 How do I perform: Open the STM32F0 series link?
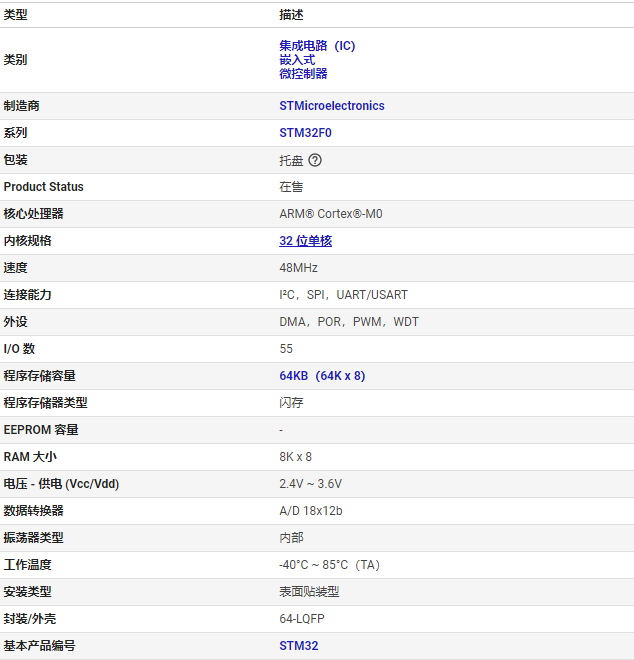[305, 133]
